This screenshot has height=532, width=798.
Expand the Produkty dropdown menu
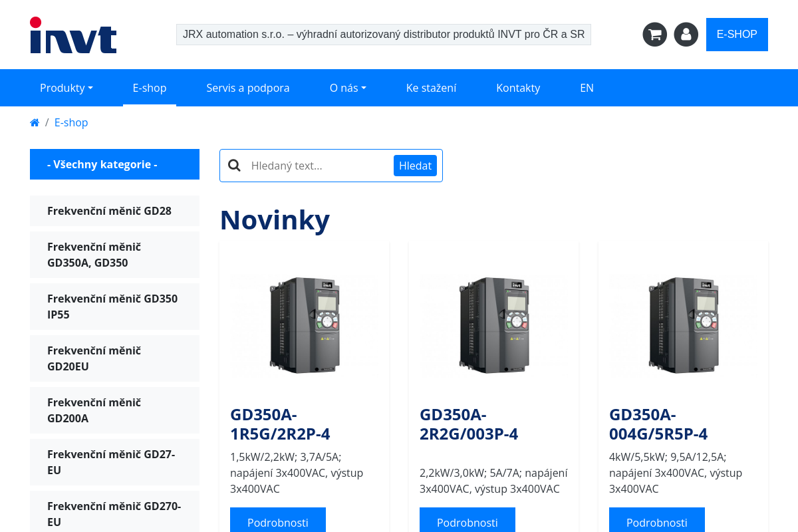66,88
